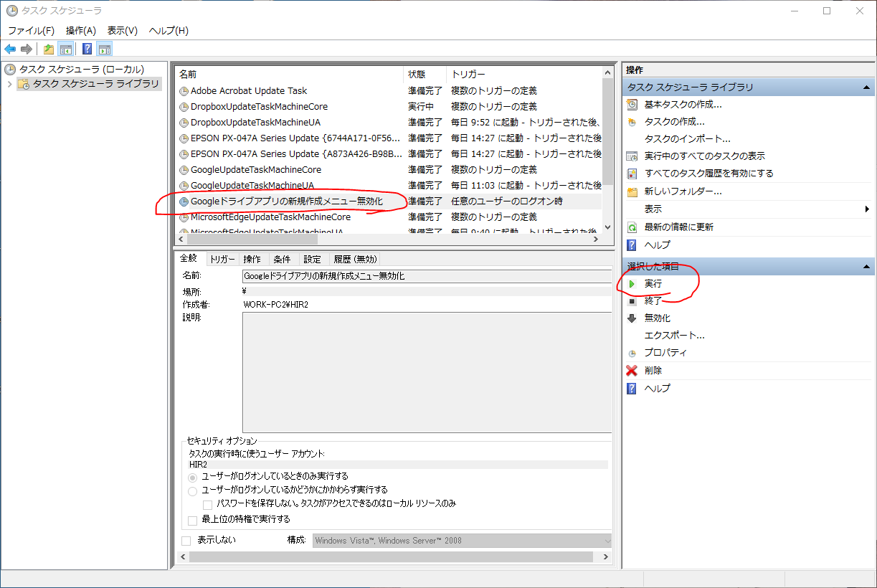This screenshot has width=877, height=588.
Task: Click left arrow of details pane horizontal scrollbar
Action: (x=183, y=556)
